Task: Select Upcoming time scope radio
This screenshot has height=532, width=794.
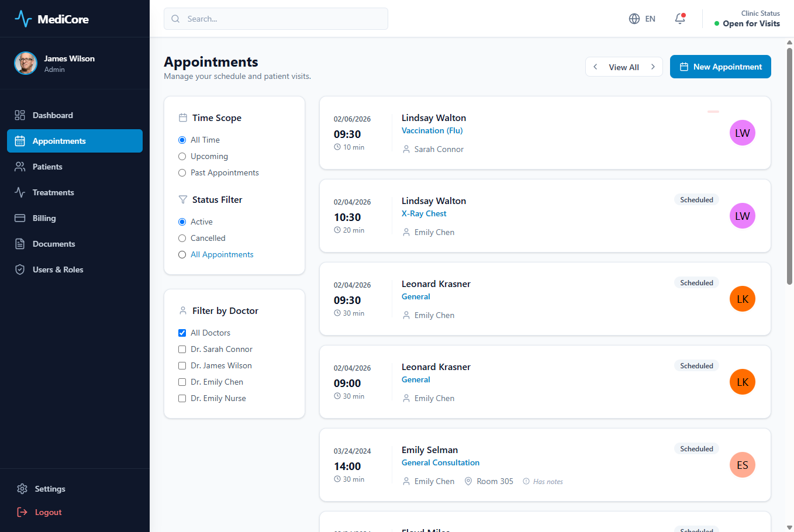Action: click(x=182, y=156)
